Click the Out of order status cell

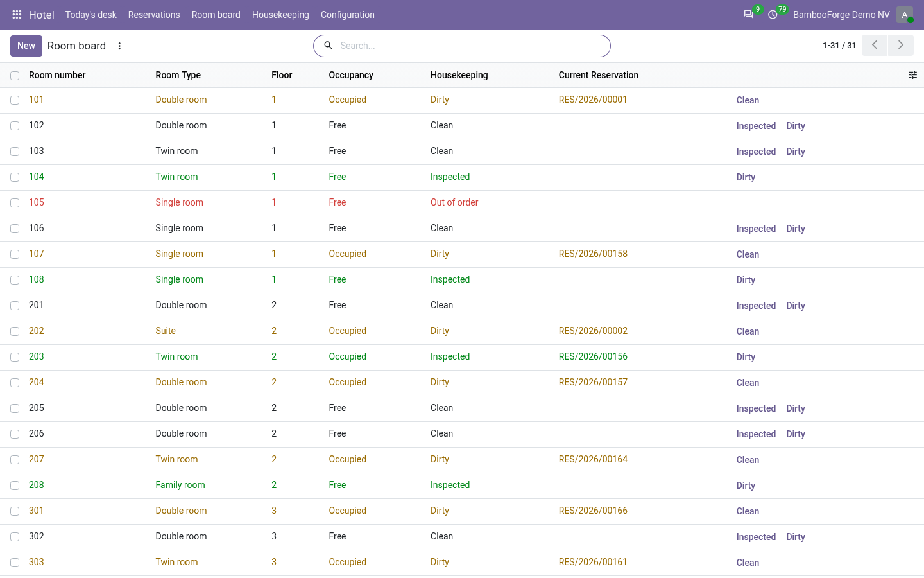pyautogui.click(x=454, y=202)
